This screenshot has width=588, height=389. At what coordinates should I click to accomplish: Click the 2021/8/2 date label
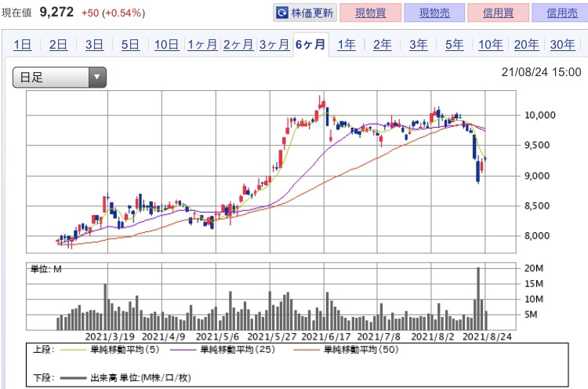click(433, 336)
